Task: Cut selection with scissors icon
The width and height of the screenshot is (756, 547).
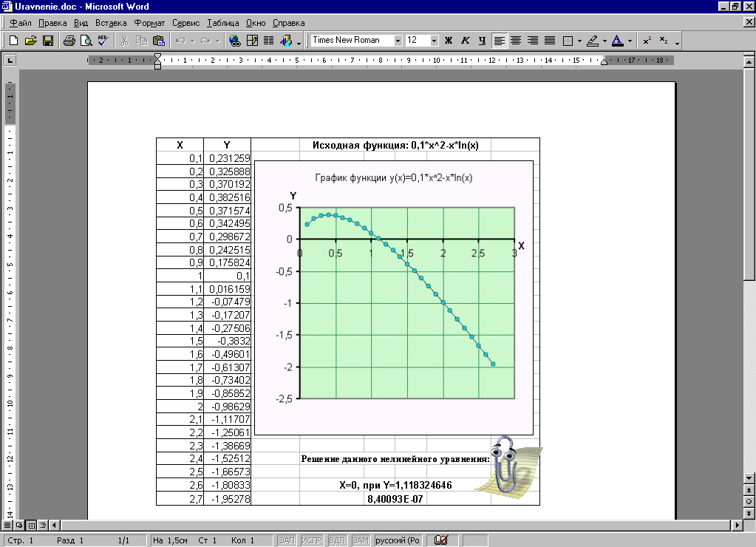Action: 124,41
